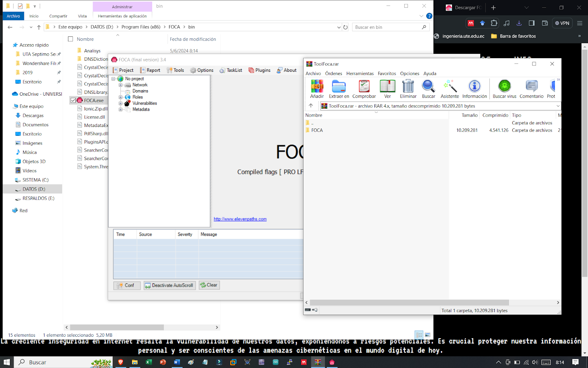Click the FOCA.exe file icon
The width and height of the screenshot is (588, 368).
80,100
